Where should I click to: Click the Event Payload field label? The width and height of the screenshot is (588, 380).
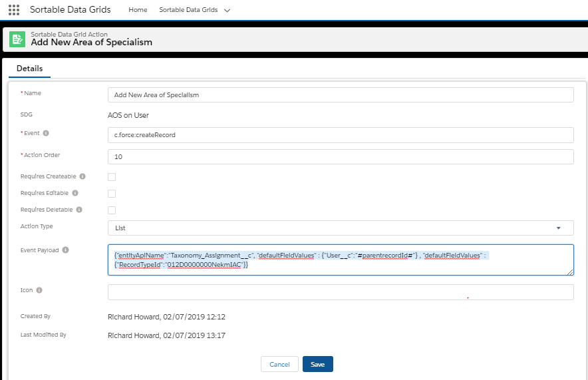click(x=39, y=250)
